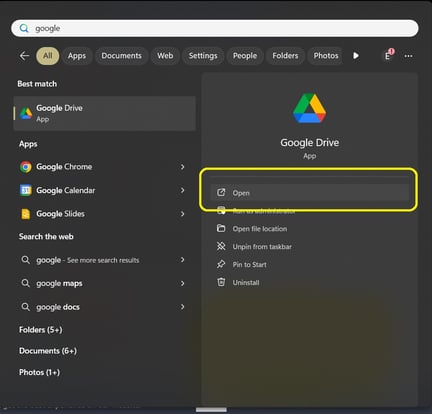Click the large Google Drive logo in preview
This screenshot has height=414, width=432.
309,108
